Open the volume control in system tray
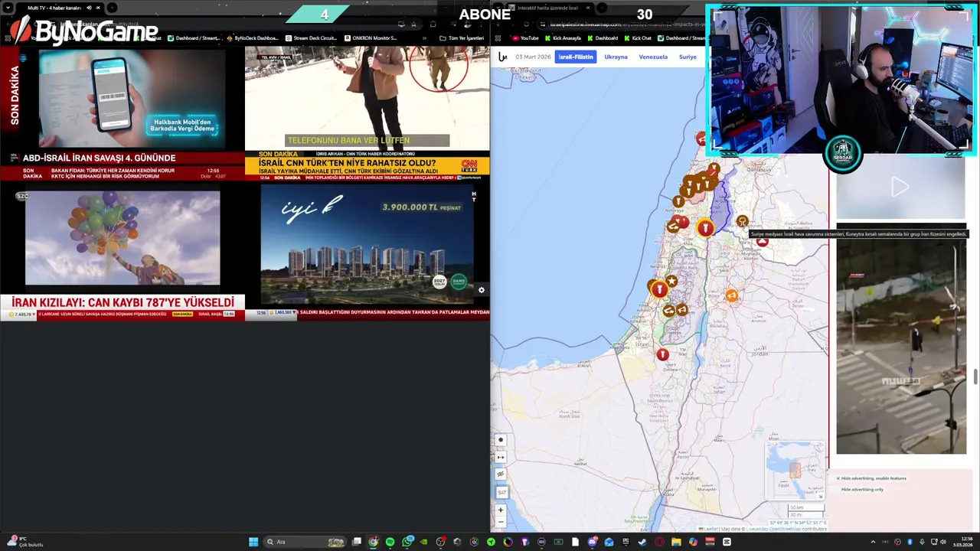 (942, 542)
